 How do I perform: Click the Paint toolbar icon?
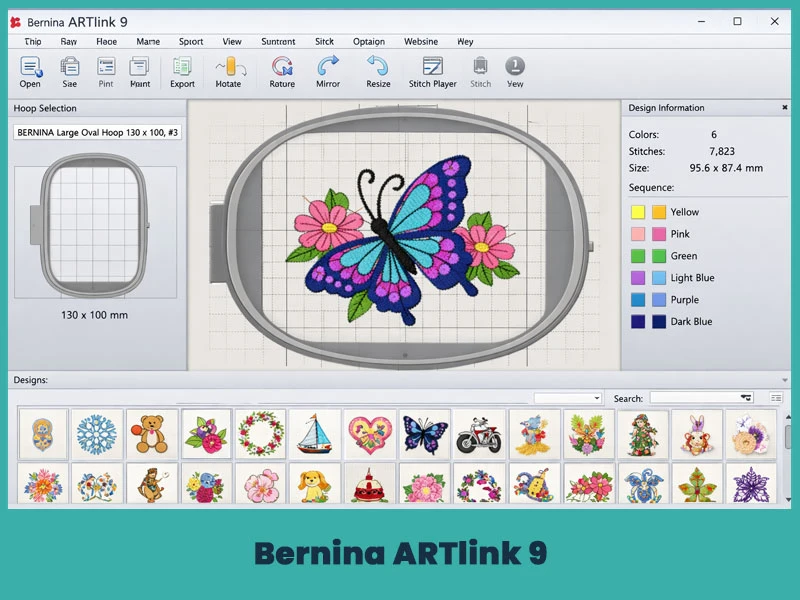tap(139, 67)
